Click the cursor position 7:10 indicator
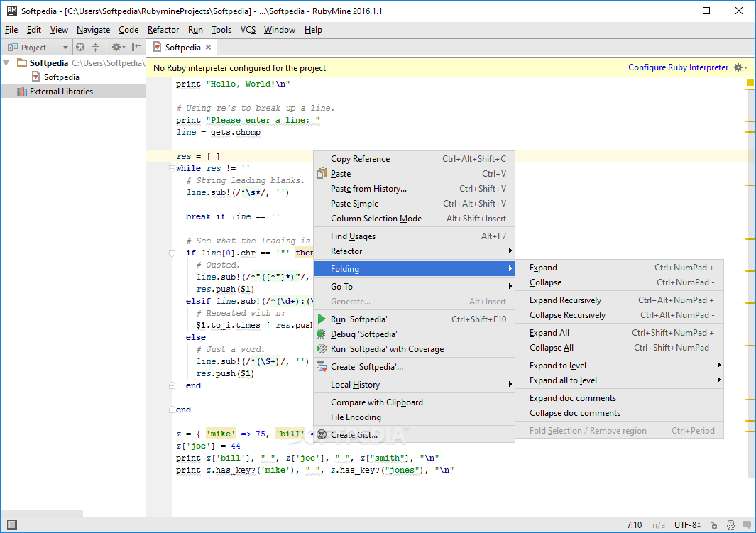756x533 pixels. [634, 525]
